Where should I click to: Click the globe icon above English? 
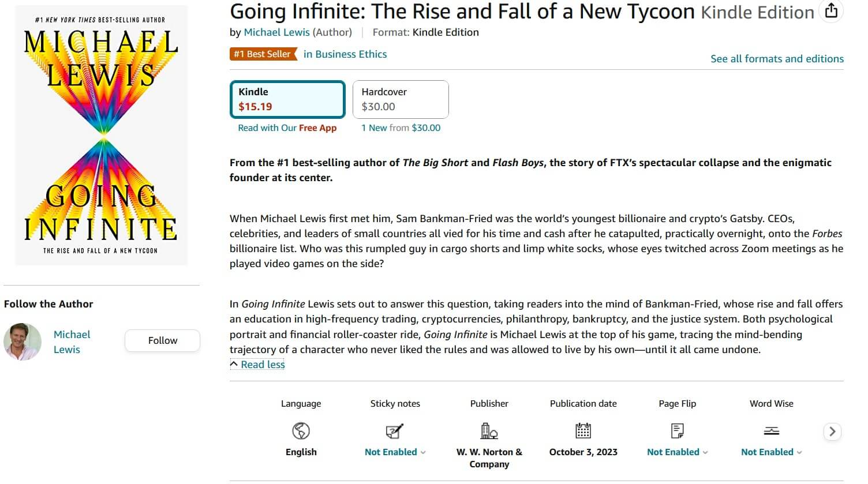[x=301, y=431]
